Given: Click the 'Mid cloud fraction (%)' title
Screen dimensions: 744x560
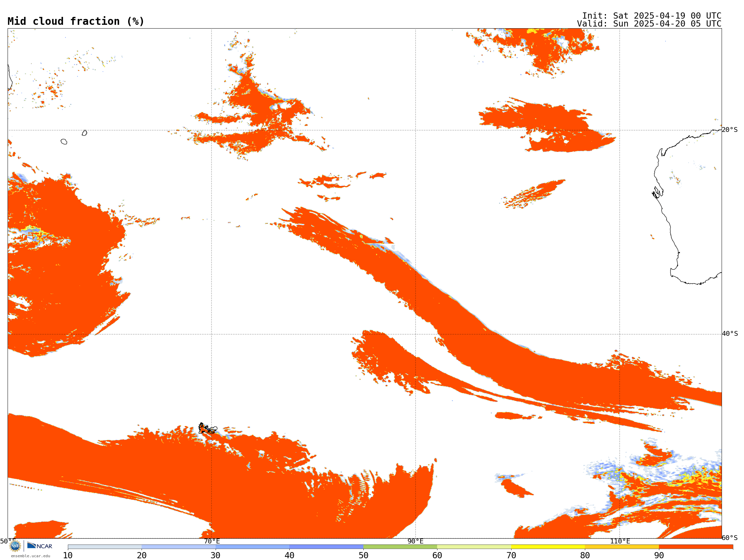Looking at the screenshot, I should (x=76, y=21).
